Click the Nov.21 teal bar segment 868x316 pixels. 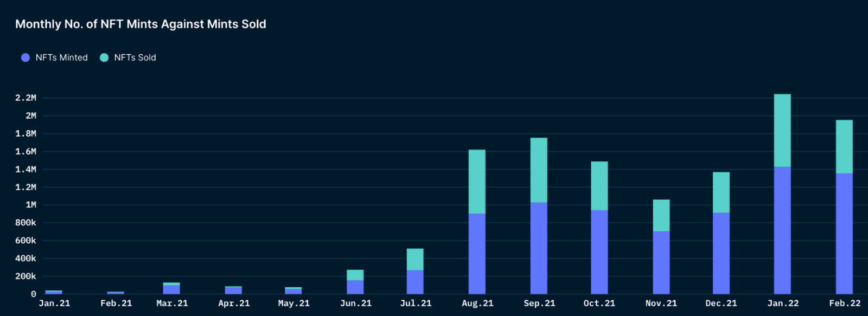661,216
